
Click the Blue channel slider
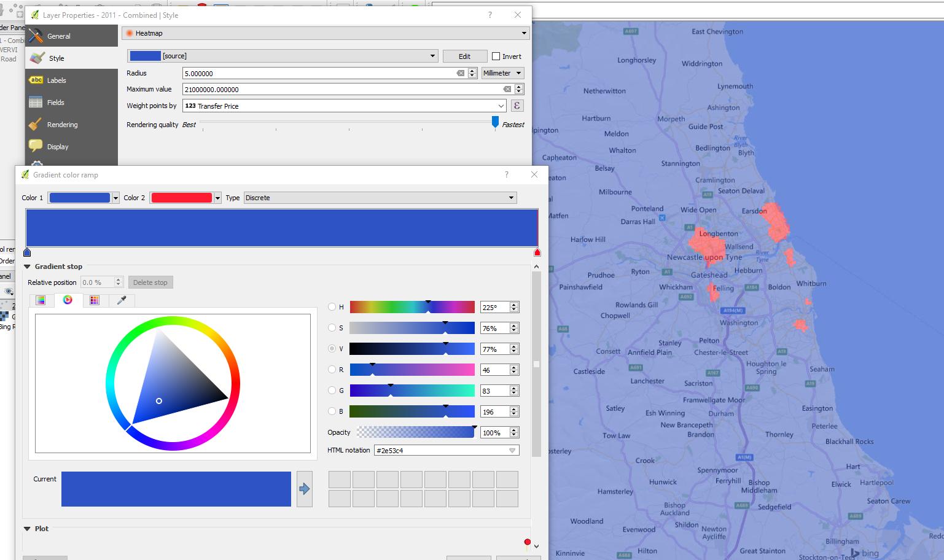click(412, 411)
